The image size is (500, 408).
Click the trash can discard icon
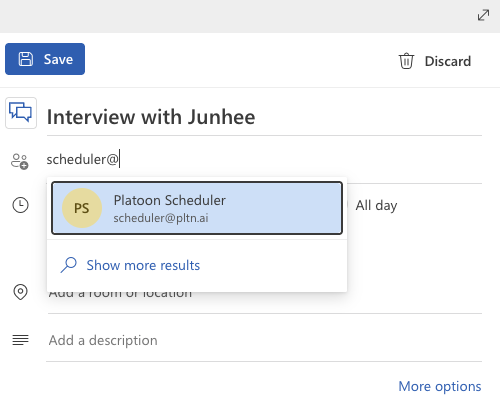(406, 61)
